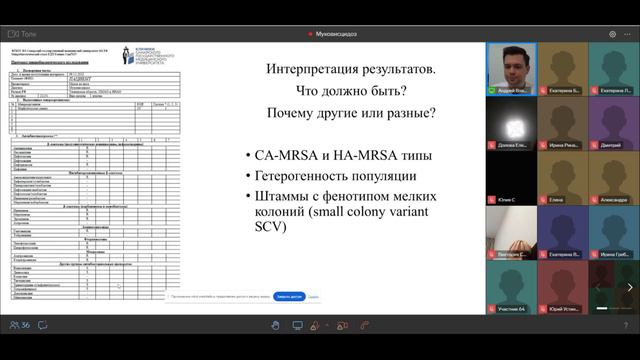Select the speaker's video tile with green indicator

pos(511,69)
